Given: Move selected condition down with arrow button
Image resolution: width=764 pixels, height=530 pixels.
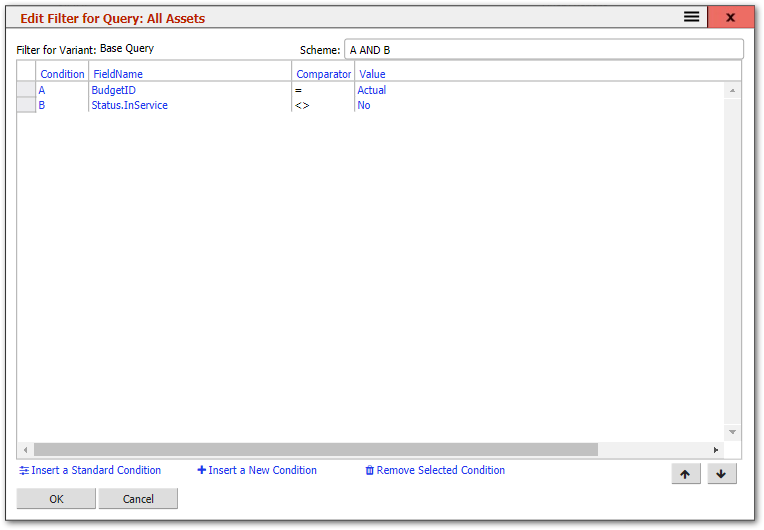Looking at the screenshot, I should tap(722, 473).
